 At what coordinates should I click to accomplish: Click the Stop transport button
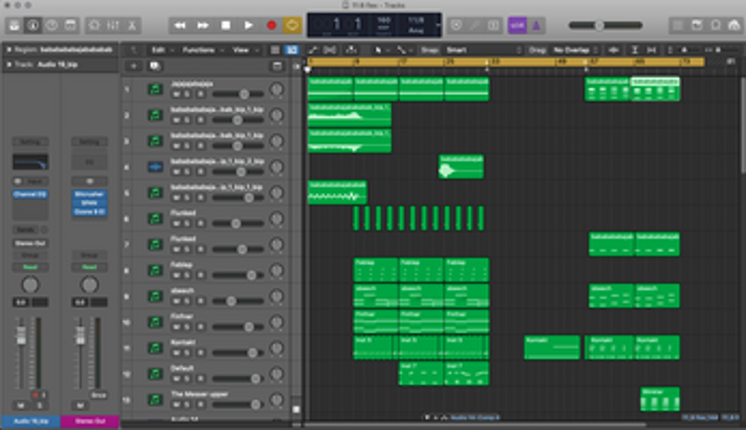(x=226, y=25)
